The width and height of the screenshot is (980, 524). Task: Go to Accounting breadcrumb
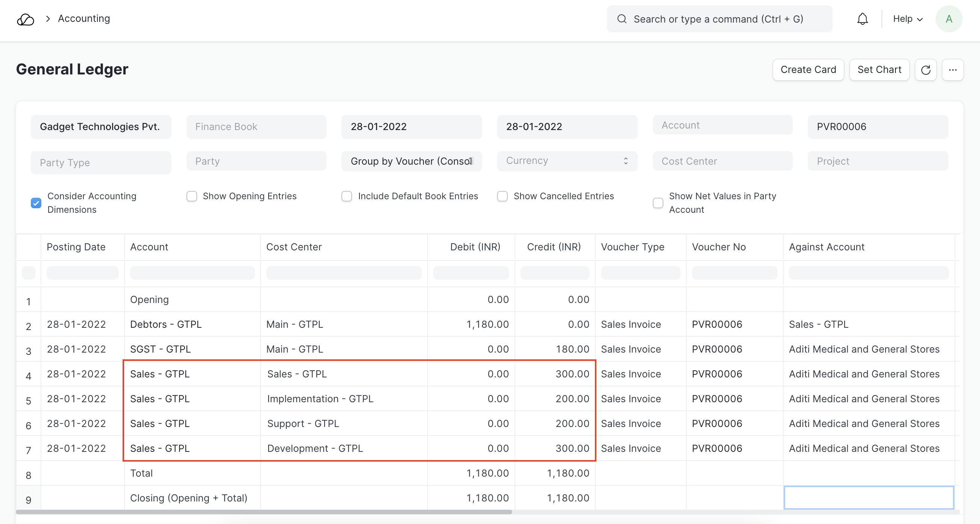point(84,19)
